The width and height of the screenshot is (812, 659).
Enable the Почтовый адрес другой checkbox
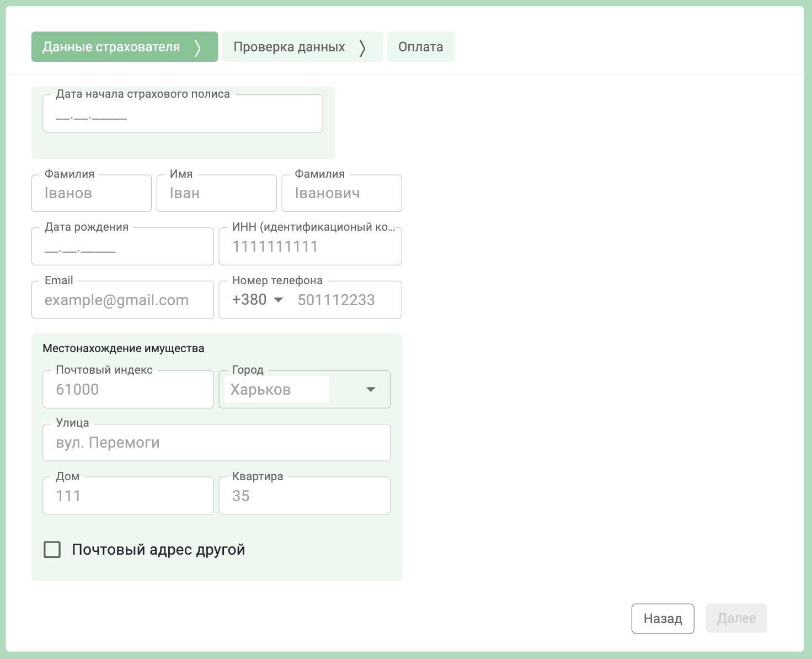52,550
